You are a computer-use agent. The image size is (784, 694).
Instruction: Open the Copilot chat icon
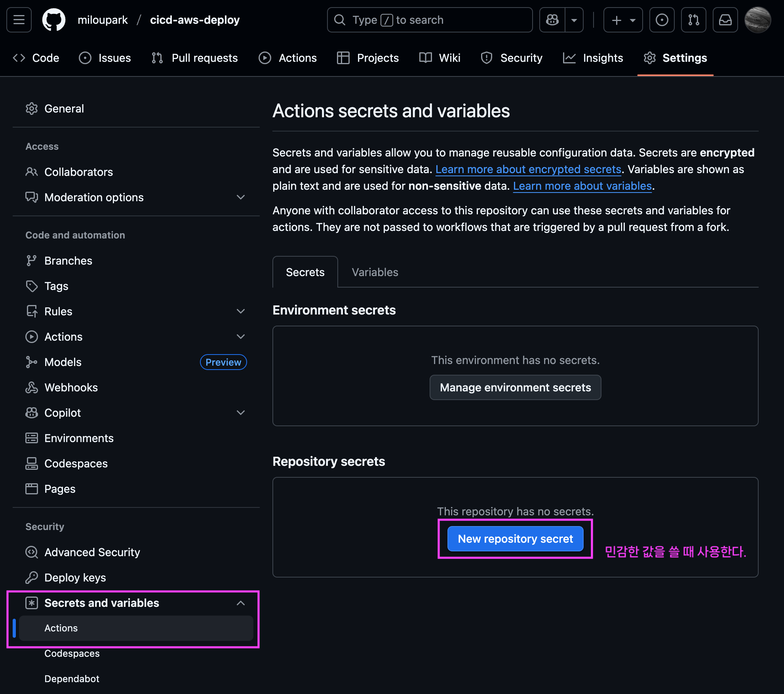pyautogui.click(x=552, y=20)
